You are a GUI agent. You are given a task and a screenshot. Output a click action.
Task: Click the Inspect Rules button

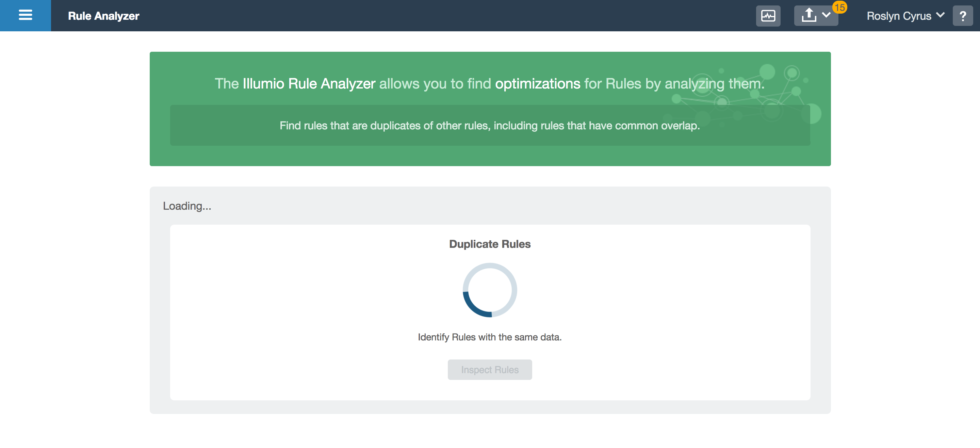(490, 370)
